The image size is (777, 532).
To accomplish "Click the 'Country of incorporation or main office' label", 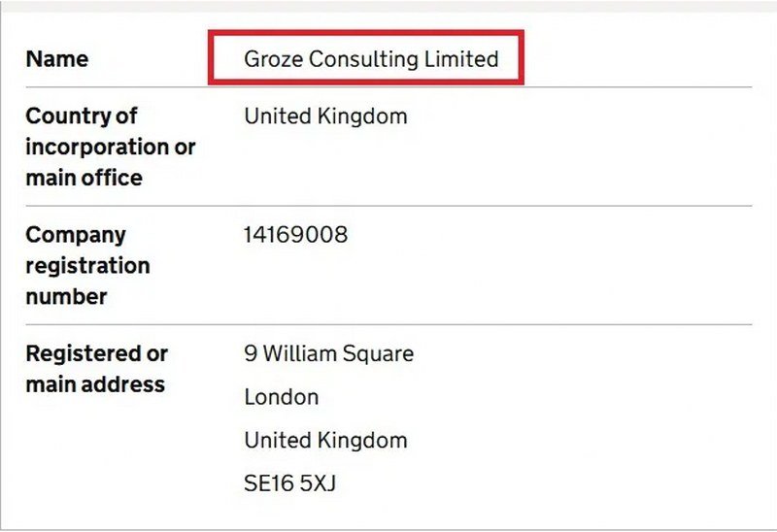I will tap(110, 147).
